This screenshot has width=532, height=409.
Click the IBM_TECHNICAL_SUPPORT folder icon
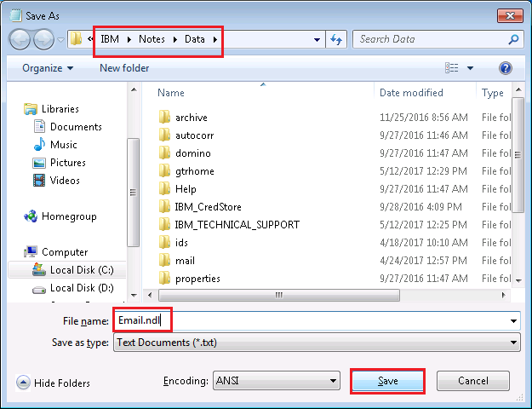164,225
